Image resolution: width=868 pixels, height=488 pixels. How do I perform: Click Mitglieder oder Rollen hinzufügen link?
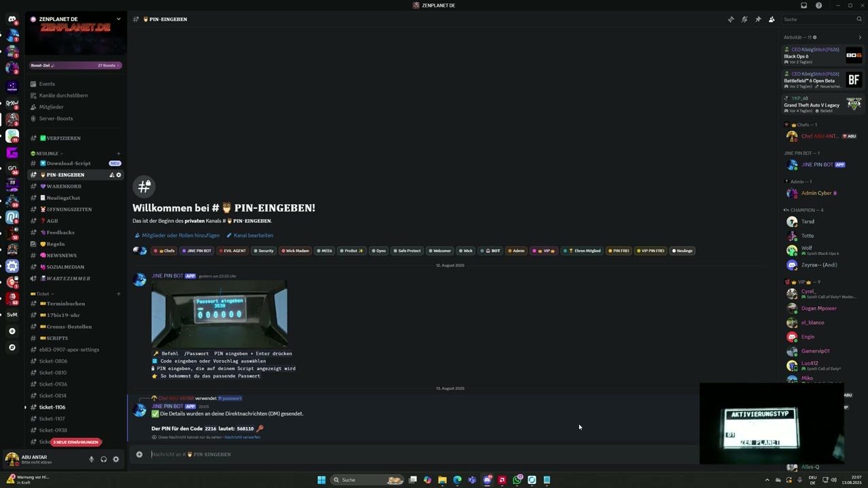pos(177,235)
